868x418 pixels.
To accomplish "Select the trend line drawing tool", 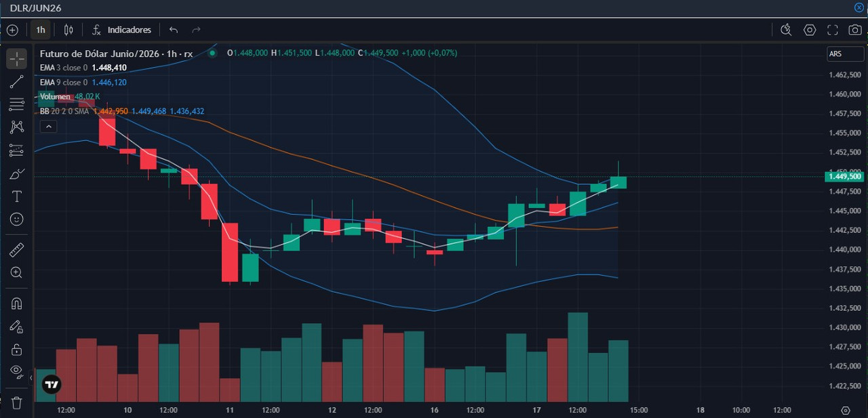I will point(17,82).
